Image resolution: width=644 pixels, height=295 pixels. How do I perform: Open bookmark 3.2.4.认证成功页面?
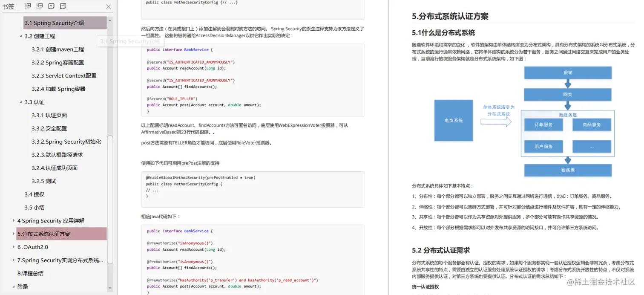point(55,168)
